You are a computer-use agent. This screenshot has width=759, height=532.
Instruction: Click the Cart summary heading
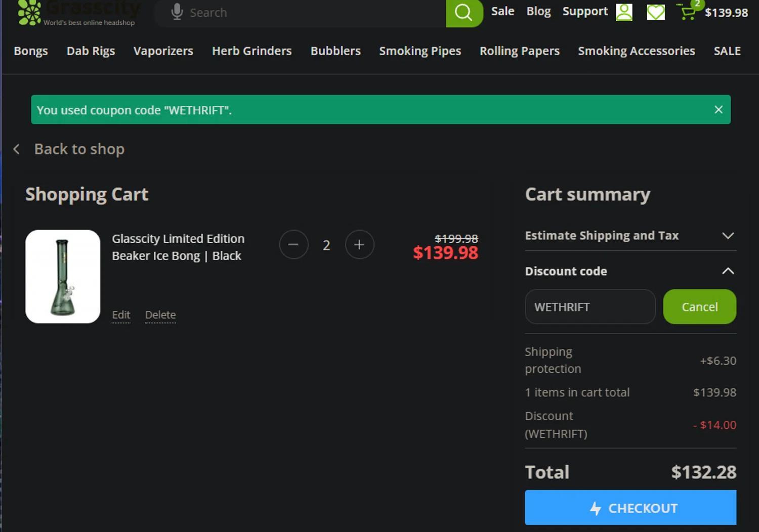[587, 194]
